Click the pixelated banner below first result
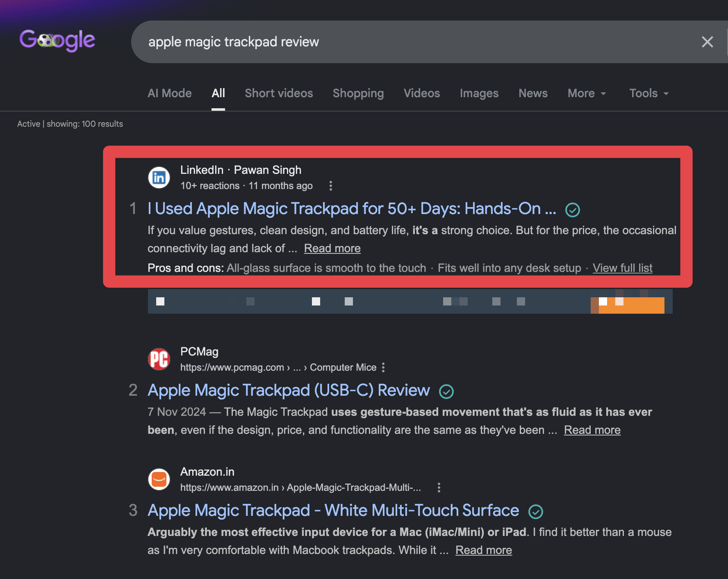Image resolution: width=728 pixels, height=579 pixels. click(x=410, y=301)
